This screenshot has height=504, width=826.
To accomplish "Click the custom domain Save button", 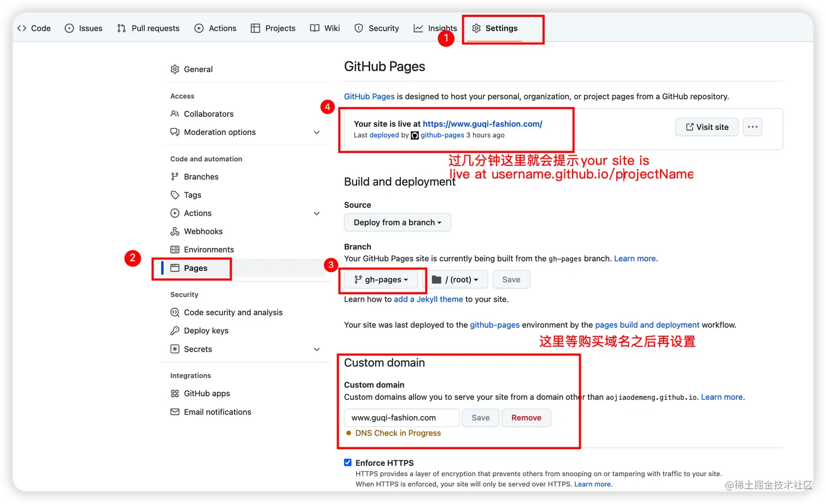I will click(x=481, y=418).
